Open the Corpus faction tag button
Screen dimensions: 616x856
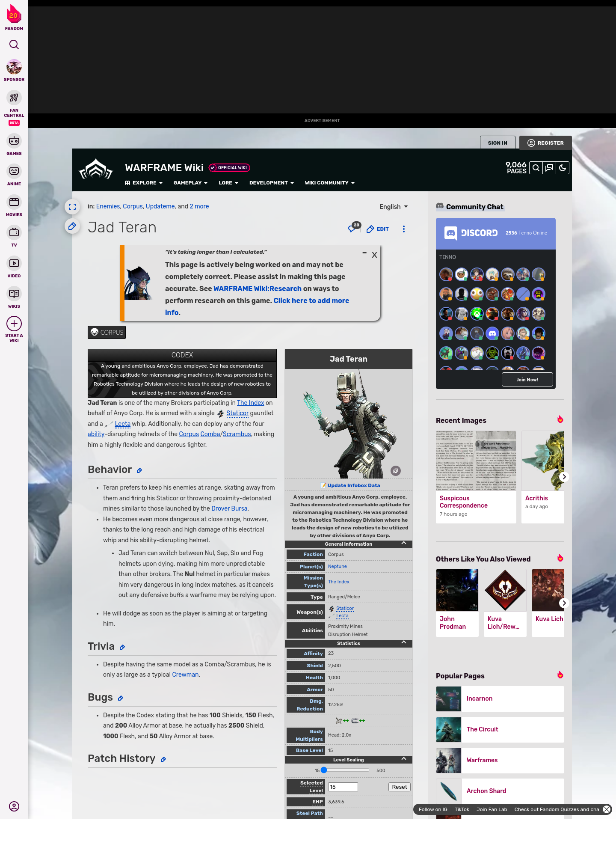[x=107, y=332]
